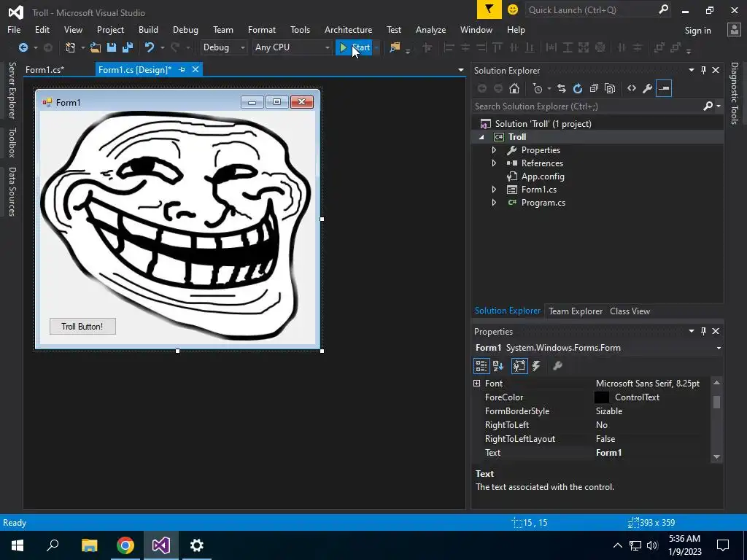Click the Quick Launch search magnifier
Screen dimensions: 747x560
pos(663,9)
